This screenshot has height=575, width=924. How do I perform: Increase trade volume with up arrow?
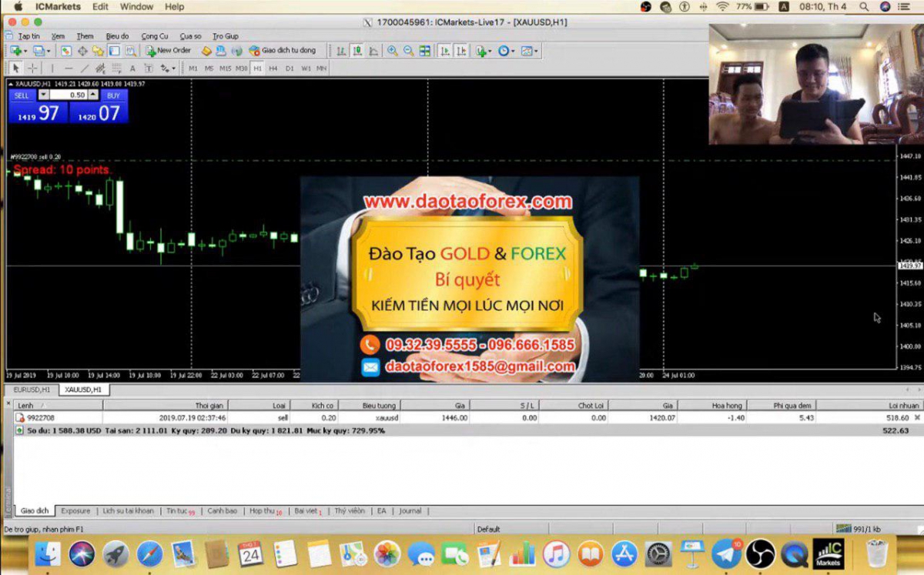point(93,95)
